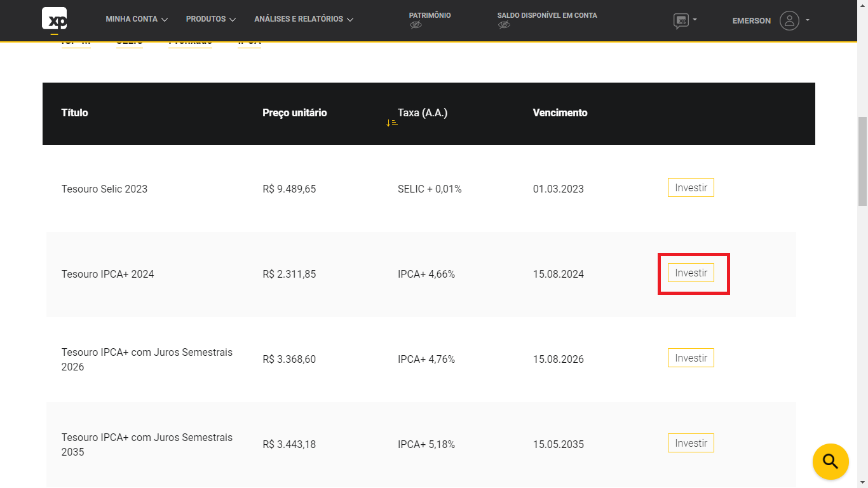Open the PRODUTOS menu
This screenshot has width=868, height=488.
pyautogui.click(x=211, y=19)
